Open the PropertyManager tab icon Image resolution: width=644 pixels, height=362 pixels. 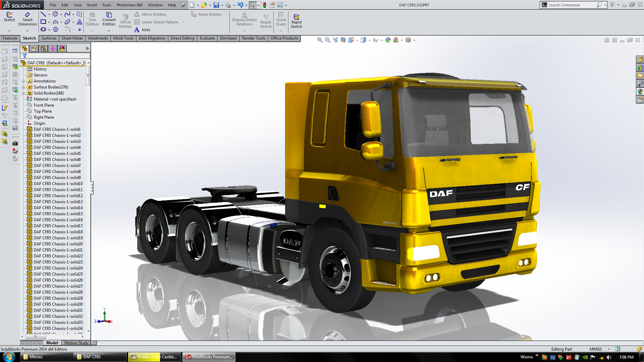34,49
